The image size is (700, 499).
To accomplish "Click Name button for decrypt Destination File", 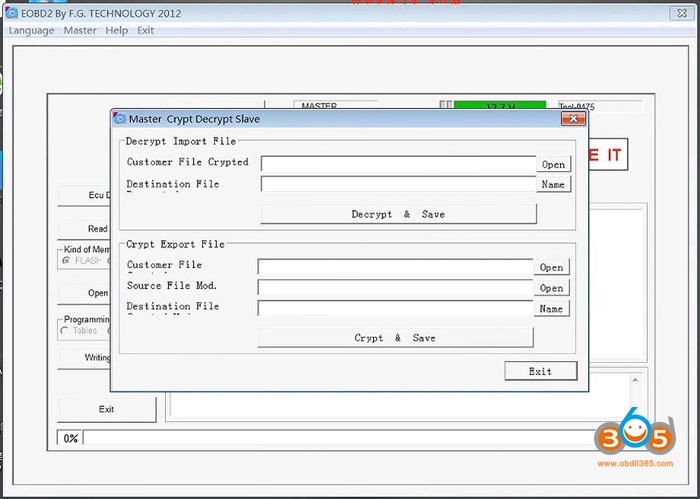I will 553,184.
